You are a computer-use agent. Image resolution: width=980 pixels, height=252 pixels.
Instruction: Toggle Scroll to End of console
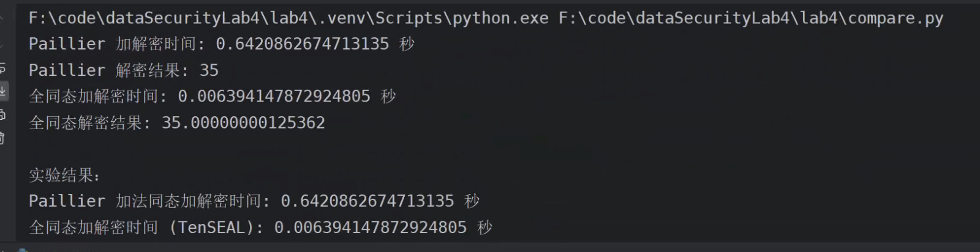click(3, 91)
